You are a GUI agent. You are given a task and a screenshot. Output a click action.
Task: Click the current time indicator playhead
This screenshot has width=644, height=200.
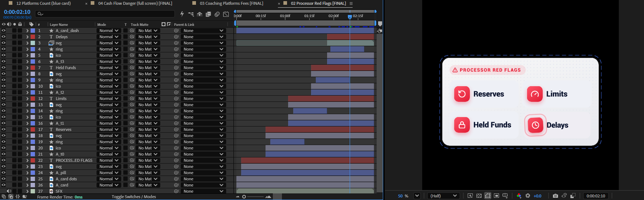tap(350, 17)
